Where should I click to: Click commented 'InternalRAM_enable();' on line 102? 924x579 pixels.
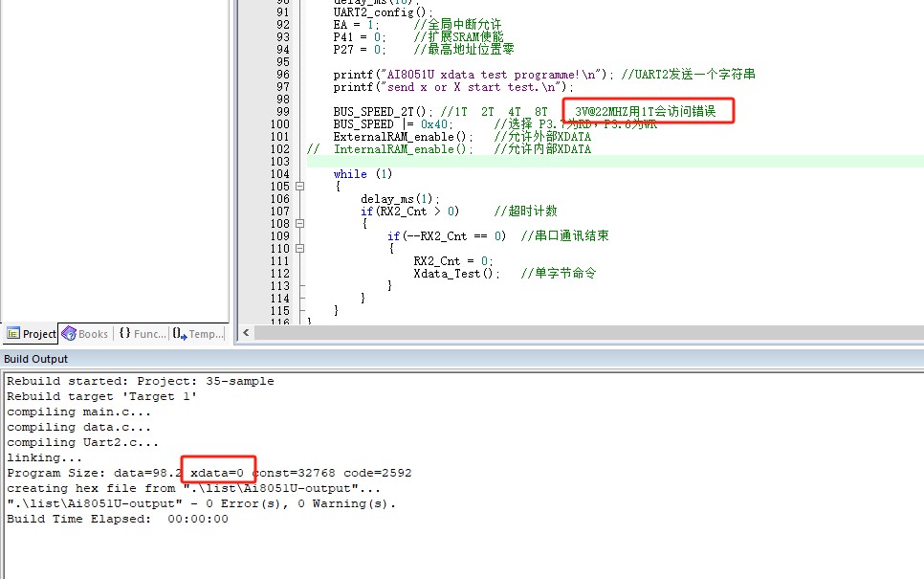403,148
